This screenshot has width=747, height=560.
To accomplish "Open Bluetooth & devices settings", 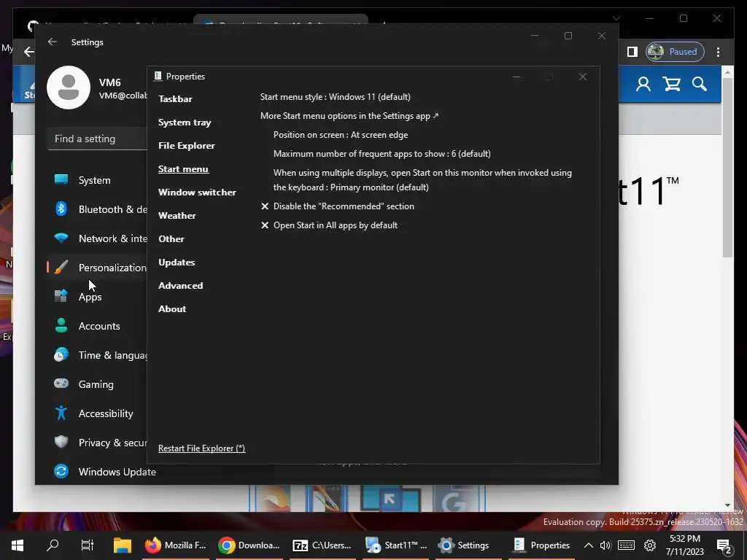I will click(x=97, y=209).
